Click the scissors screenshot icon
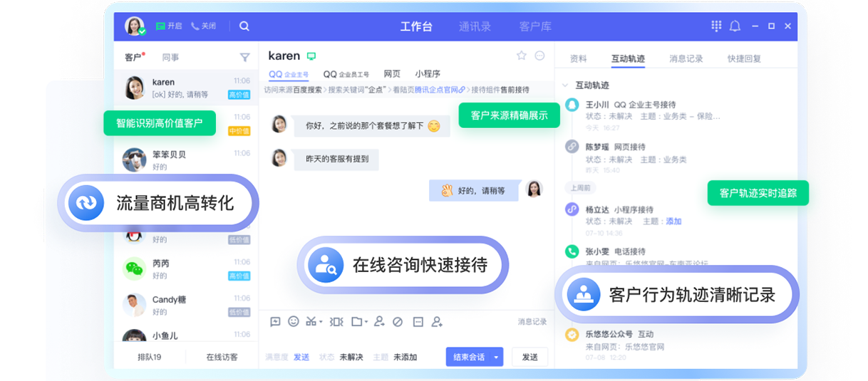The width and height of the screenshot is (868, 381). (x=311, y=322)
